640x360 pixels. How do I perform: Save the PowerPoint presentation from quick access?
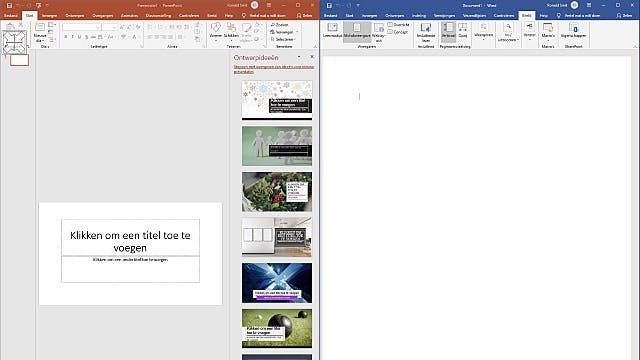point(9,5)
